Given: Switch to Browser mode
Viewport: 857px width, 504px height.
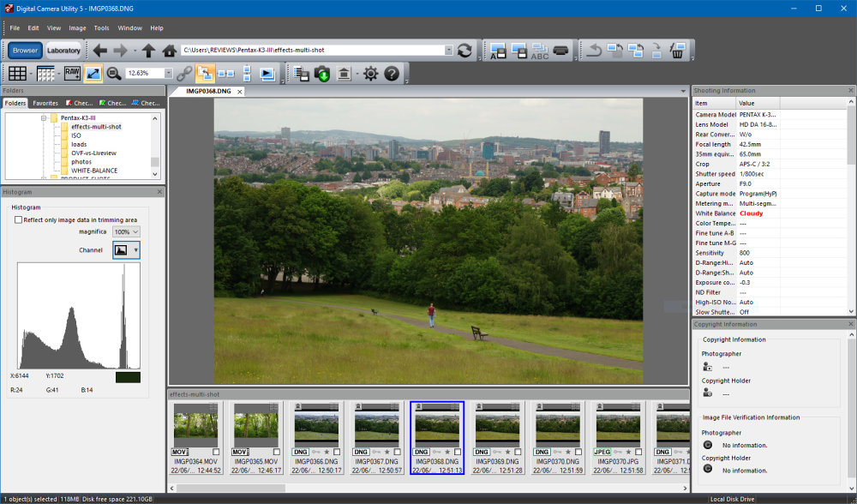Looking at the screenshot, I should (25, 51).
